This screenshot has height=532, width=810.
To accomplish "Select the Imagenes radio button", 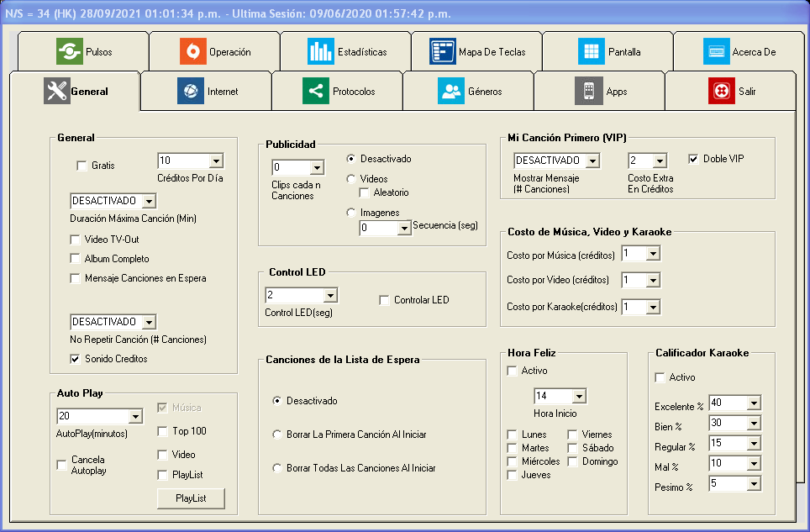I will [x=350, y=213].
